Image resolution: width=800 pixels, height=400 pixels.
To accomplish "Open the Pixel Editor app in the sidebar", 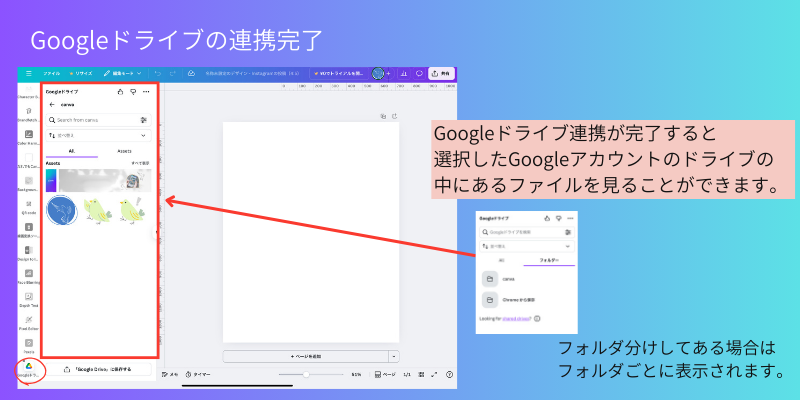I will pos(29,322).
